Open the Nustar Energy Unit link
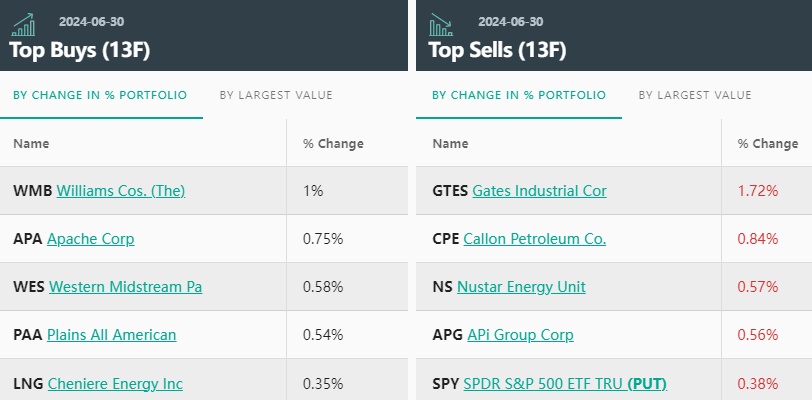This screenshot has height=400, width=812. [x=521, y=286]
